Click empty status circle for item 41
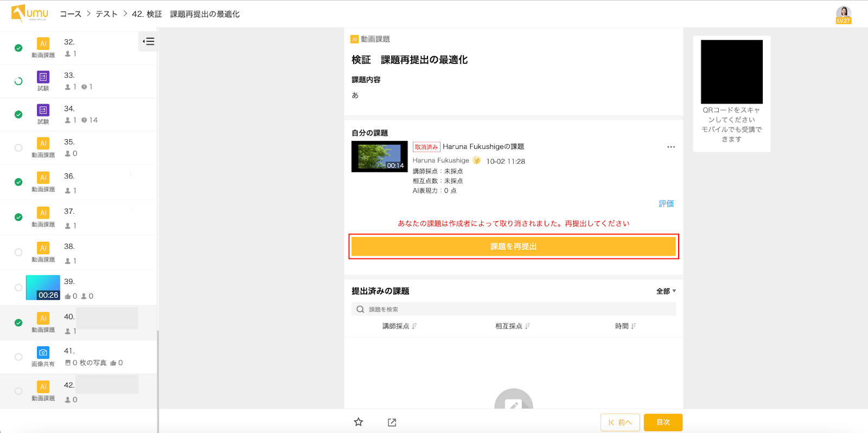 coord(18,357)
